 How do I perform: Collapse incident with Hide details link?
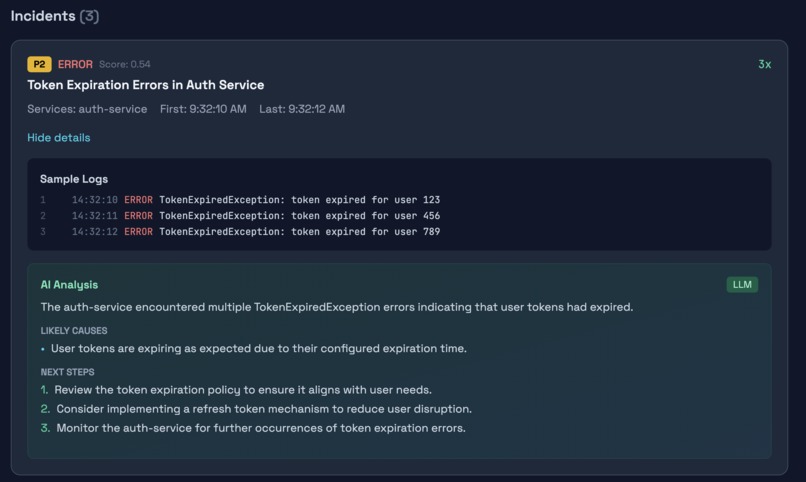tap(59, 138)
